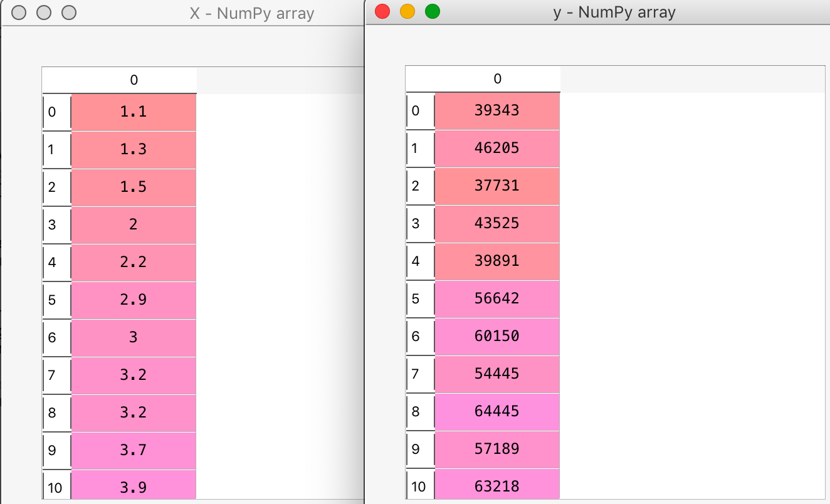Select cell 3.9 in X array
The height and width of the screenshot is (504, 830).
(x=134, y=485)
